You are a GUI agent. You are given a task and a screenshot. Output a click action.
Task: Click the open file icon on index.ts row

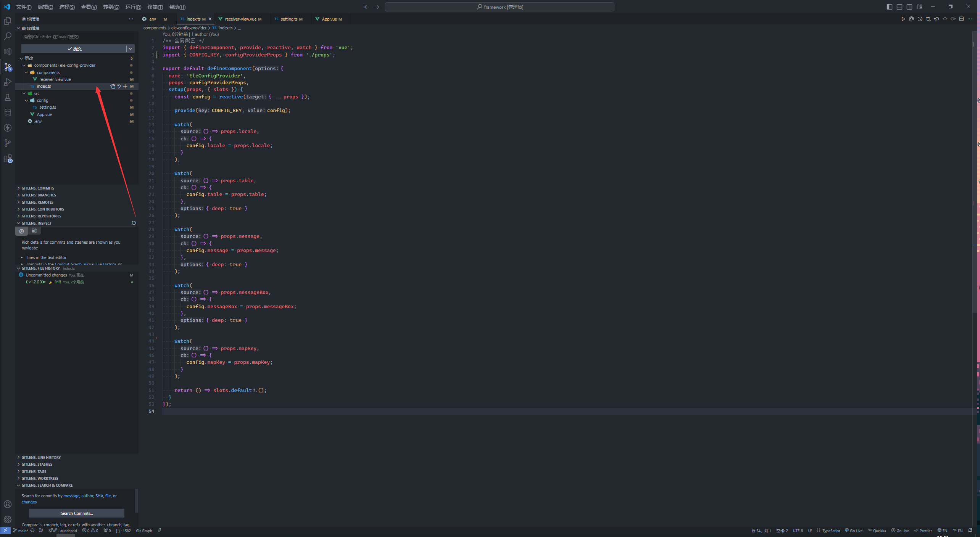point(113,87)
